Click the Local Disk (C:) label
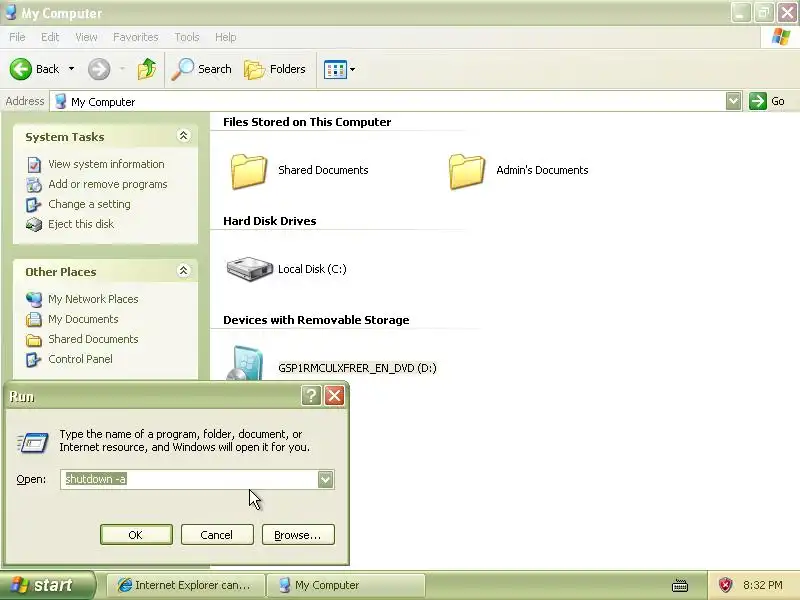 point(312,269)
